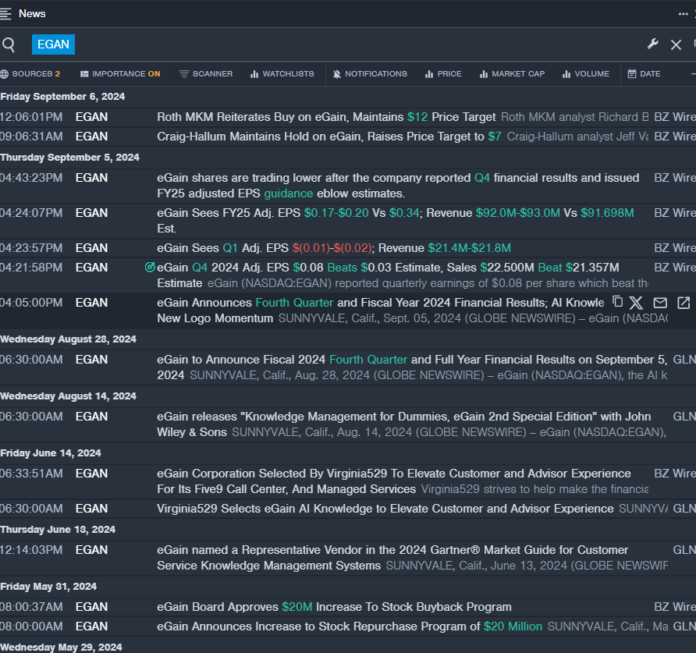The width and height of the screenshot is (696, 653).
Task: Select the Wednesday August 14, 2024 date header
Action: tap(68, 396)
